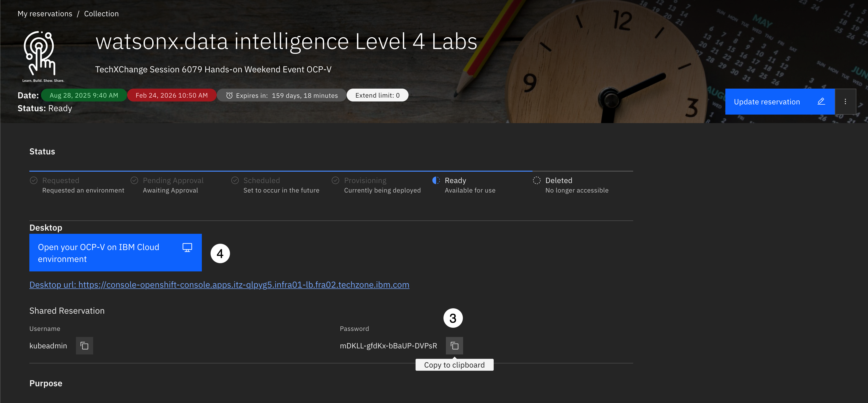Click the monitor icon on the Desktop button
Screen dimensions: 868x403
187,247
